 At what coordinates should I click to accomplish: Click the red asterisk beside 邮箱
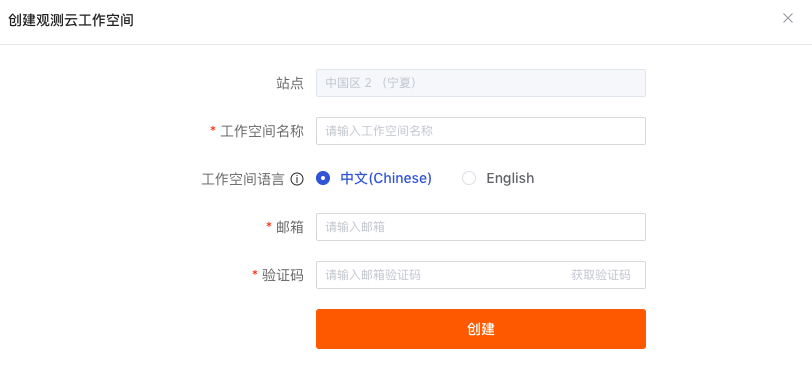coord(269,225)
